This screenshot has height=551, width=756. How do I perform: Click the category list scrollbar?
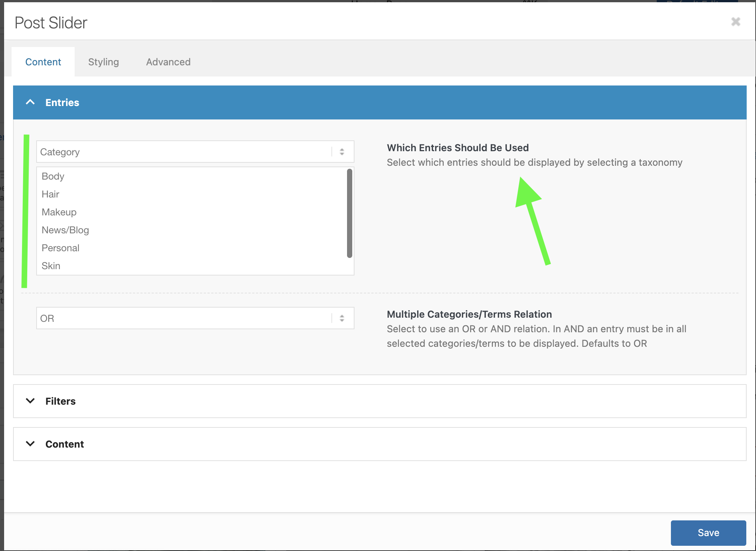tap(349, 214)
